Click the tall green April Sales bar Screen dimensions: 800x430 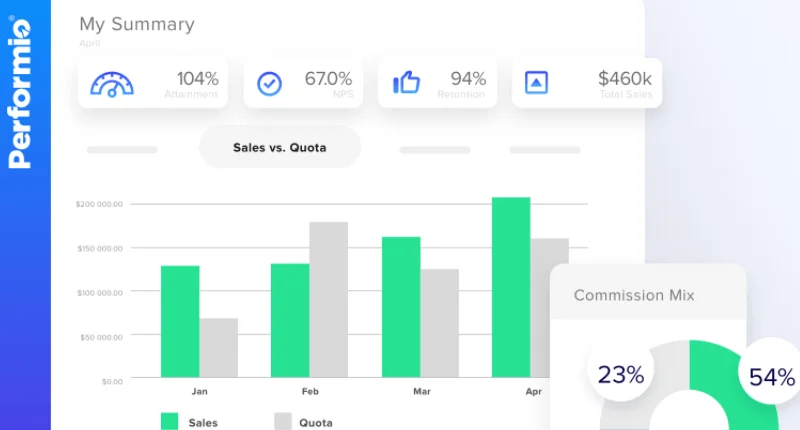click(511, 287)
